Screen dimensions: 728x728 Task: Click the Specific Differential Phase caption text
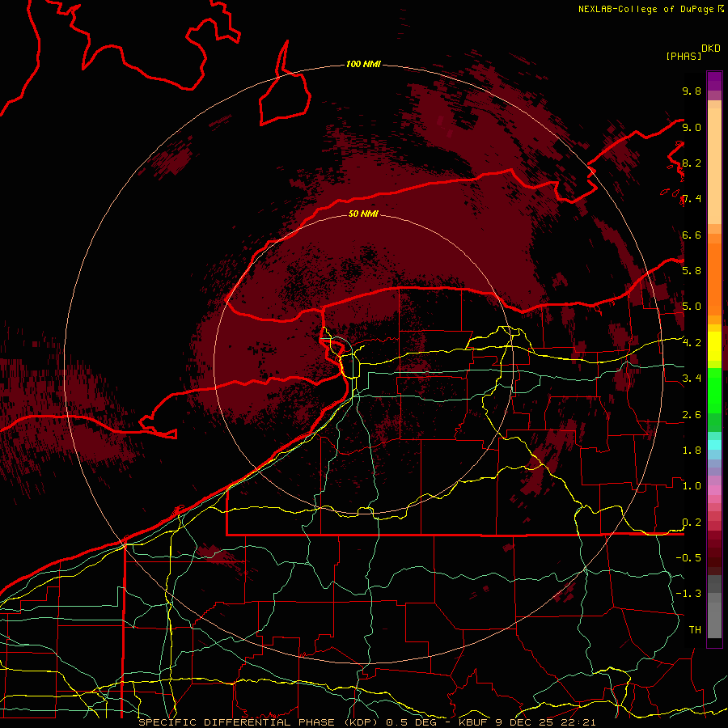367,722
